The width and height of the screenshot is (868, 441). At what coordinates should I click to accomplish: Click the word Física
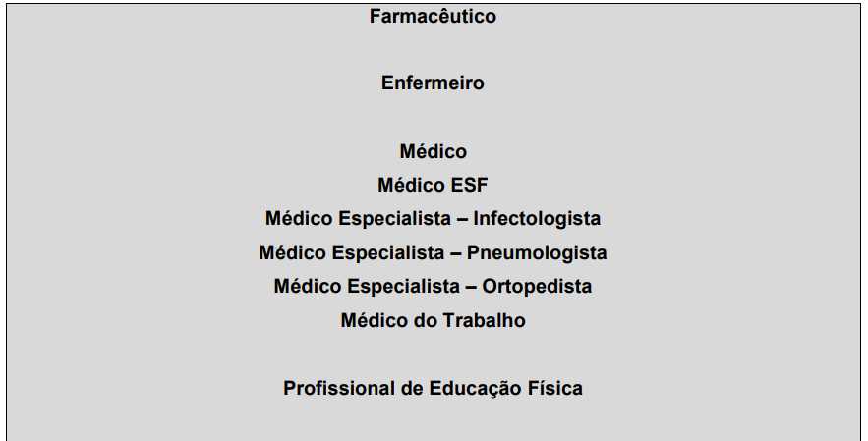point(555,388)
